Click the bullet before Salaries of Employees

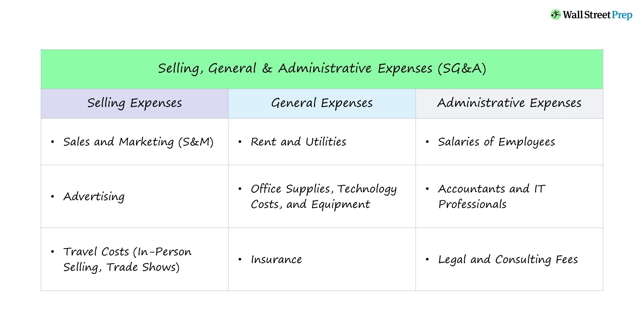[427, 142]
